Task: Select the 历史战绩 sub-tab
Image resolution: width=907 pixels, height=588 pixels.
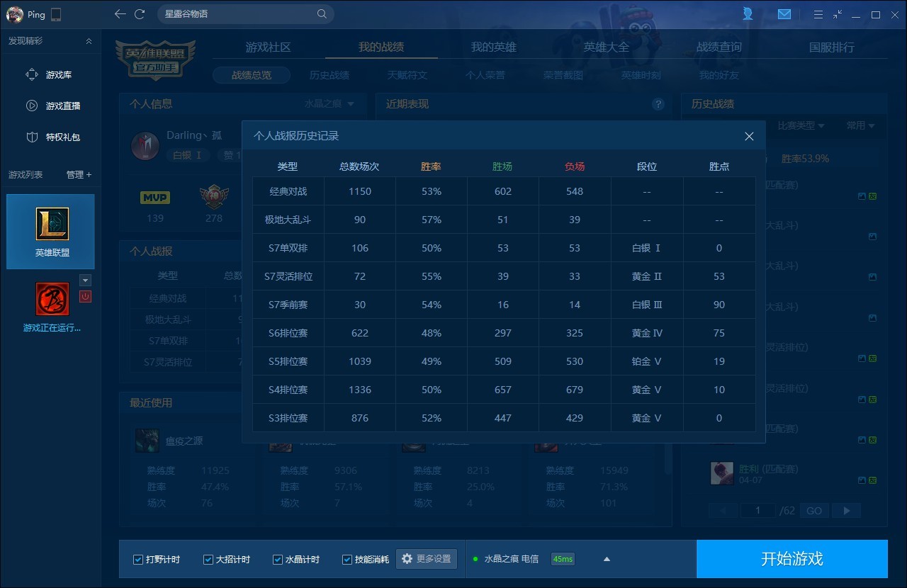Action: 329,75
